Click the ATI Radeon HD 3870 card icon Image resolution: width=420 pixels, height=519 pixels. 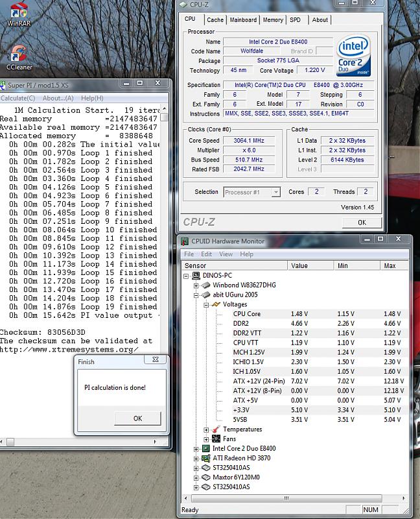click(206, 458)
